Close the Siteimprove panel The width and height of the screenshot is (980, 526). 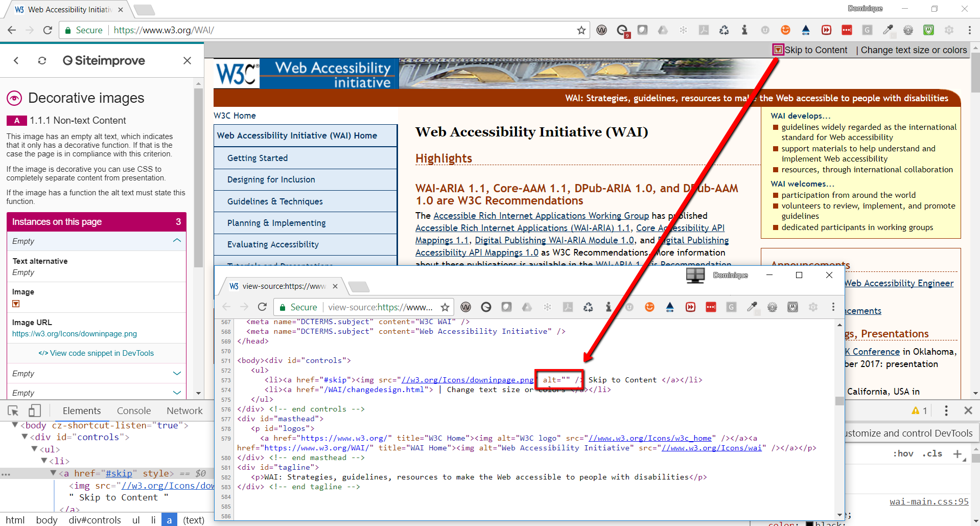coord(187,60)
